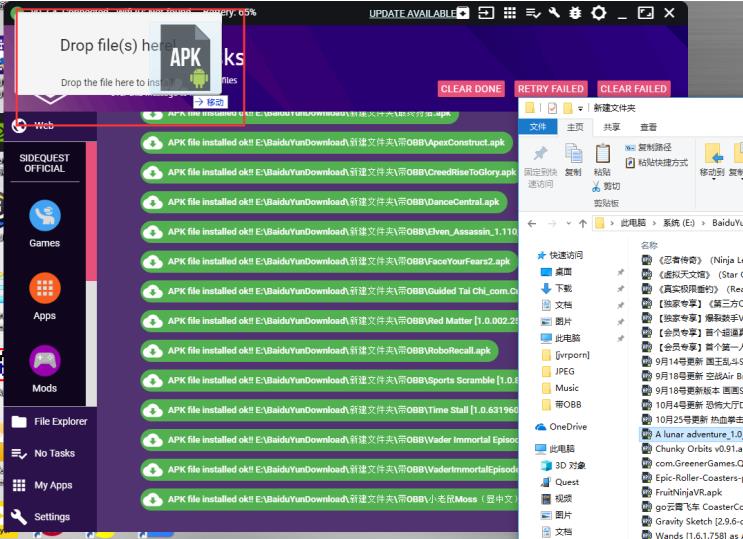Click the Copy icon in Explorer ribbon

tap(573, 160)
